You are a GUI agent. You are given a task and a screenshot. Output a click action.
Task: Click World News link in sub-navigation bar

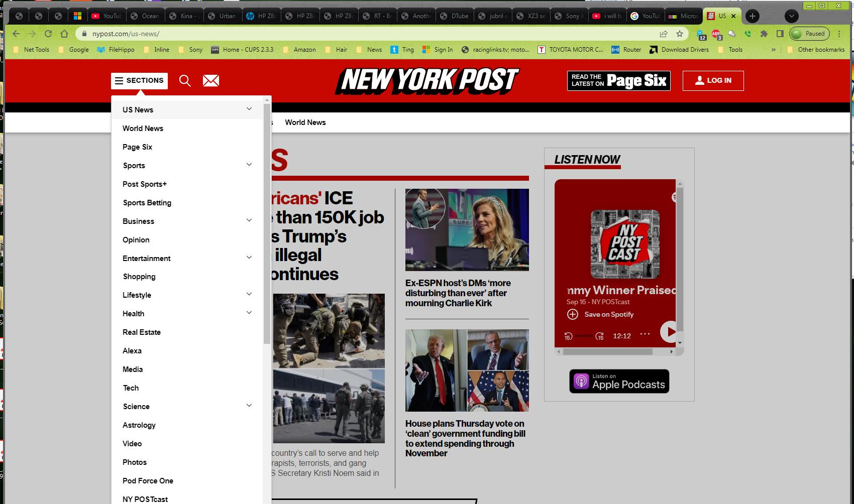[305, 122]
